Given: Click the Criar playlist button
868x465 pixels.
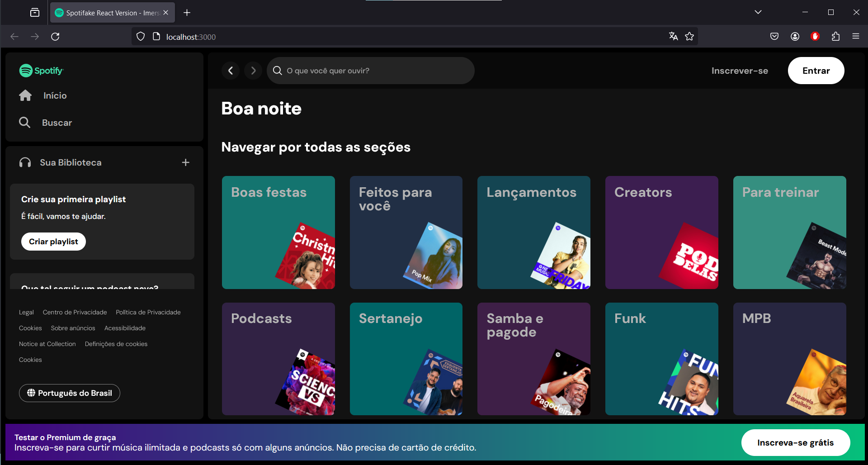Looking at the screenshot, I should coord(53,242).
